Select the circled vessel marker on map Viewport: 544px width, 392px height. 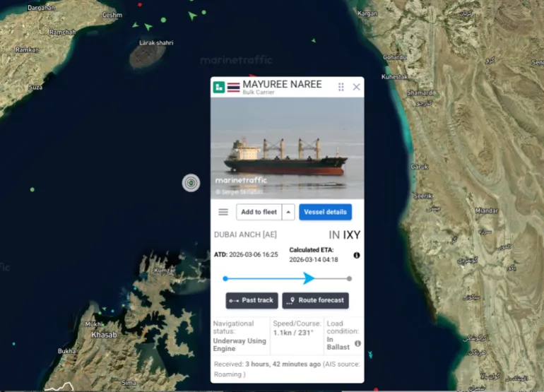pos(191,183)
